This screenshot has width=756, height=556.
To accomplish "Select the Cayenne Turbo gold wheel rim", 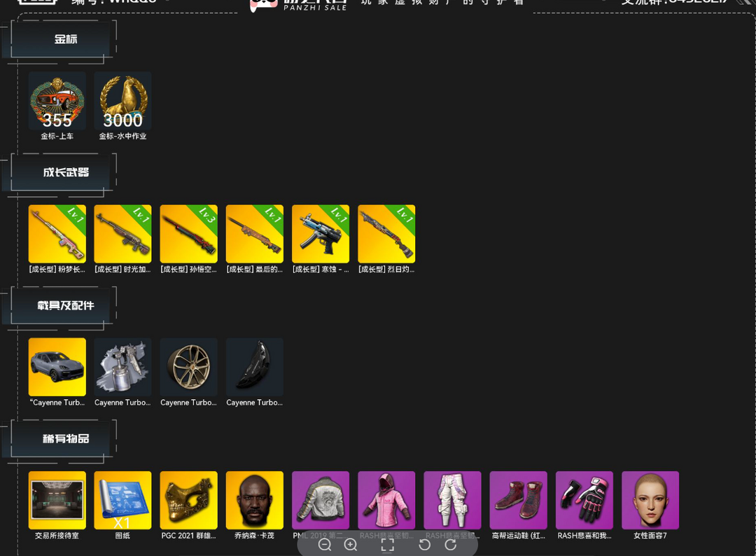I will point(189,367).
